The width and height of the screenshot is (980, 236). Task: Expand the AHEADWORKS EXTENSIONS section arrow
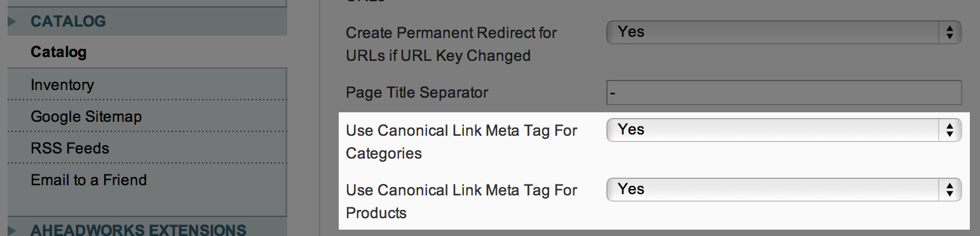[12, 230]
